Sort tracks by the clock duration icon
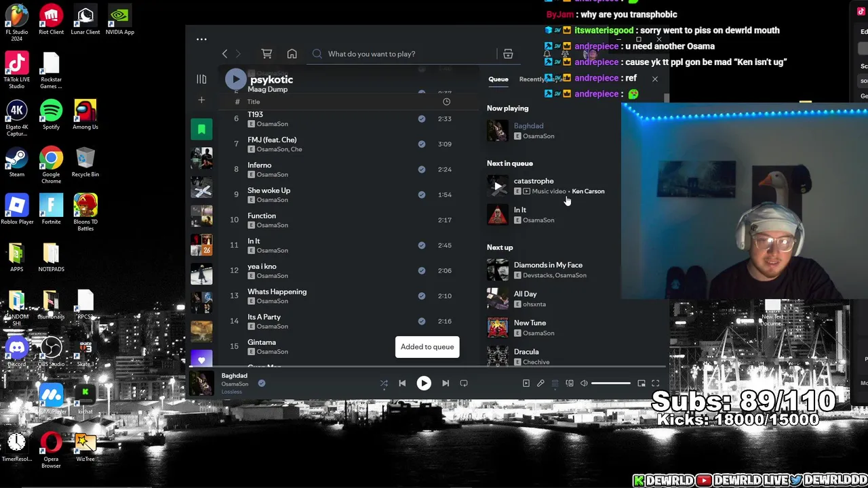 pos(446,102)
